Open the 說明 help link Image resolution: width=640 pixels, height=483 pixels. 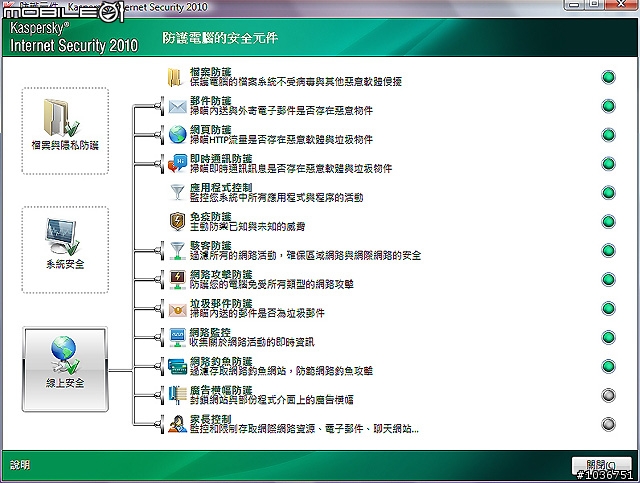(x=20, y=465)
